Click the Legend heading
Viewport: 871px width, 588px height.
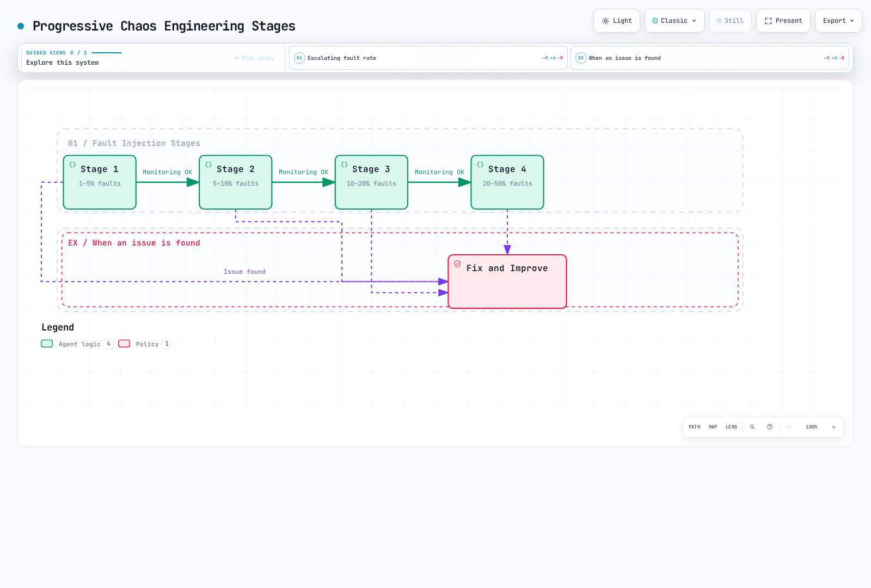pos(58,327)
